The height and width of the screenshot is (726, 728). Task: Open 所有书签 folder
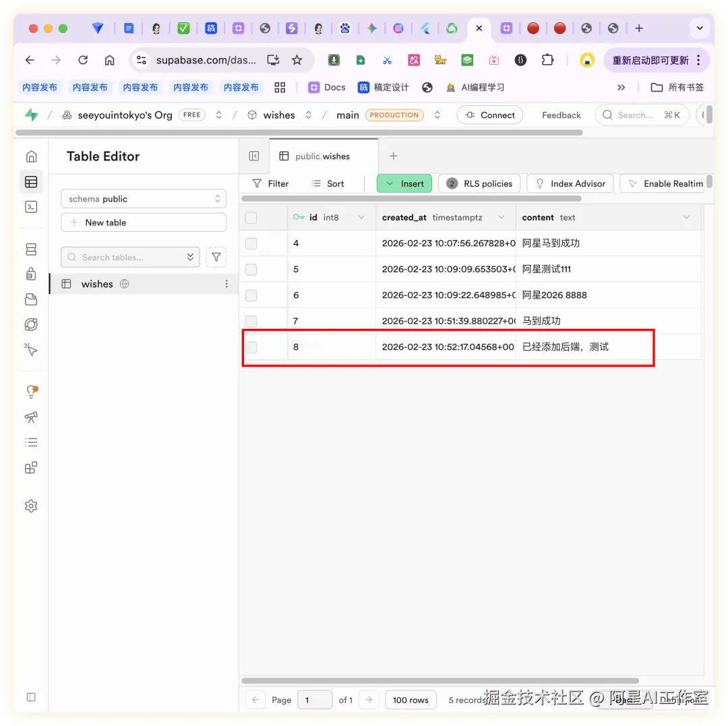pyautogui.click(x=677, y=87)
